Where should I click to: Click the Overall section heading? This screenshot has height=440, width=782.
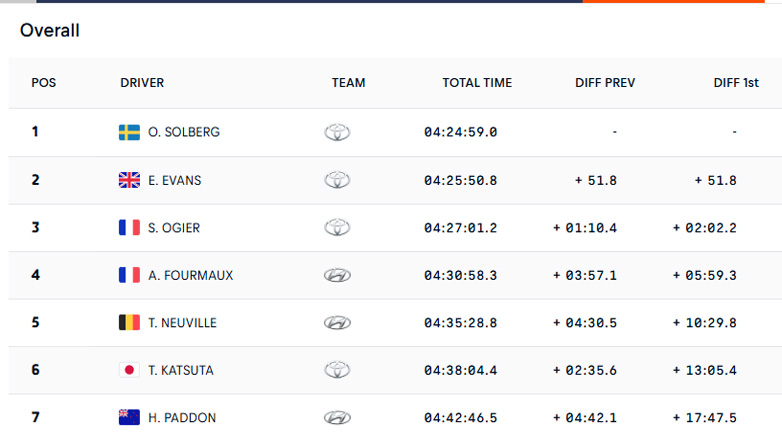click(50, 31)
